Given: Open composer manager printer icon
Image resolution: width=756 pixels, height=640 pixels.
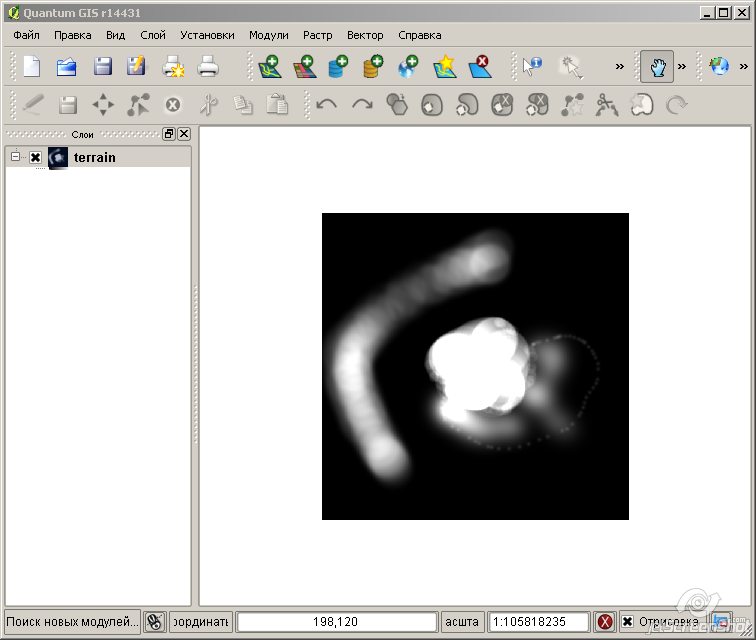Looking at the screenshot, I should [x=208, y=66].
